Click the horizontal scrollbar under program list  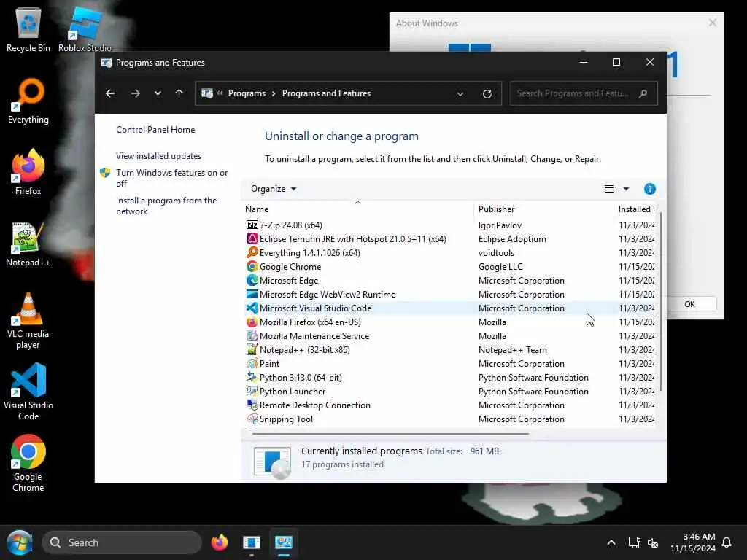coord(390,434)
